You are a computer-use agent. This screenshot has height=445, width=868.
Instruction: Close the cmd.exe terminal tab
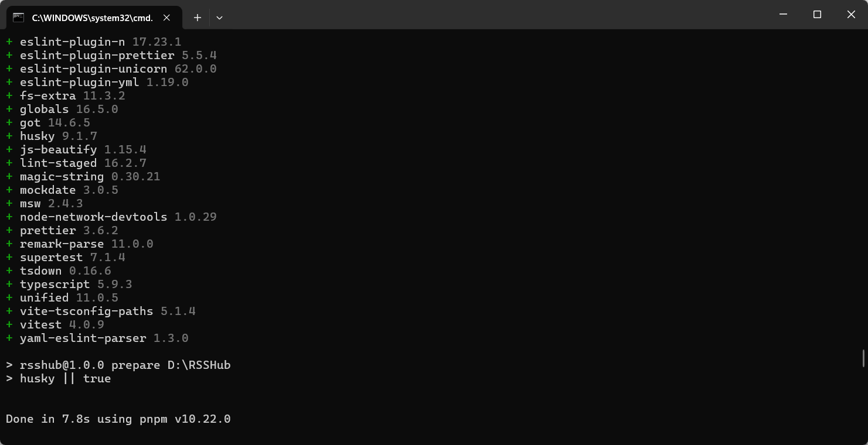click(166, 18)
